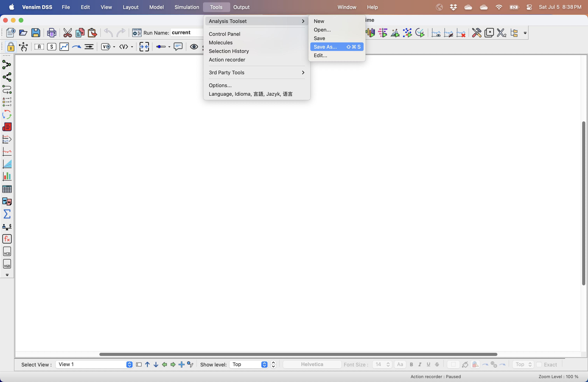Expand the Analysis Toolset submenu
The height and width of the screenshot is (382, 588).
tap(256, 21)
